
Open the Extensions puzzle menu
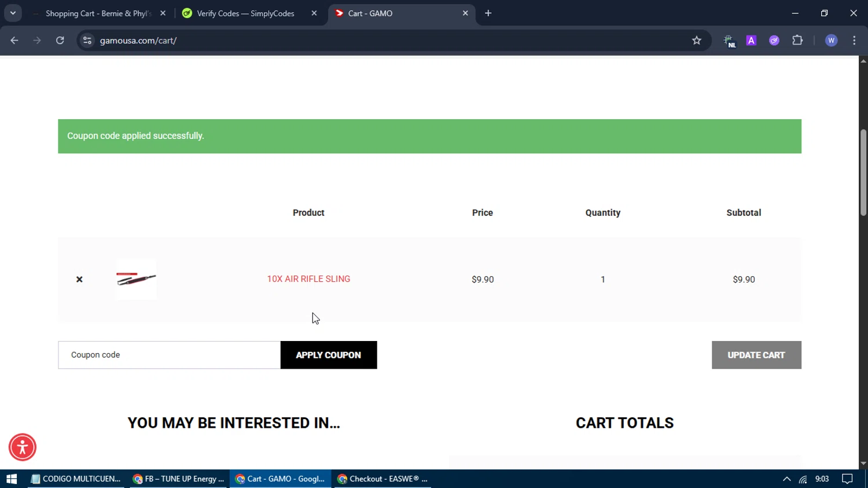pos(797,41)
